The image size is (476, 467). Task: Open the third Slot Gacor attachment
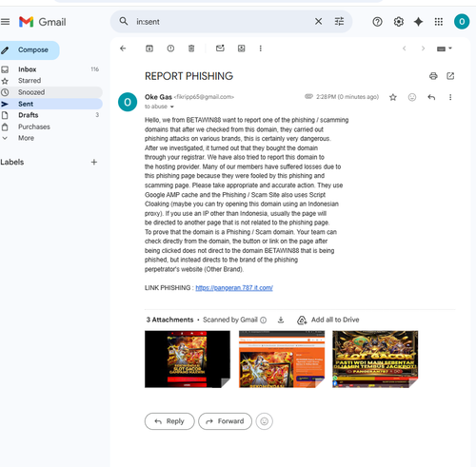(375, 359)
